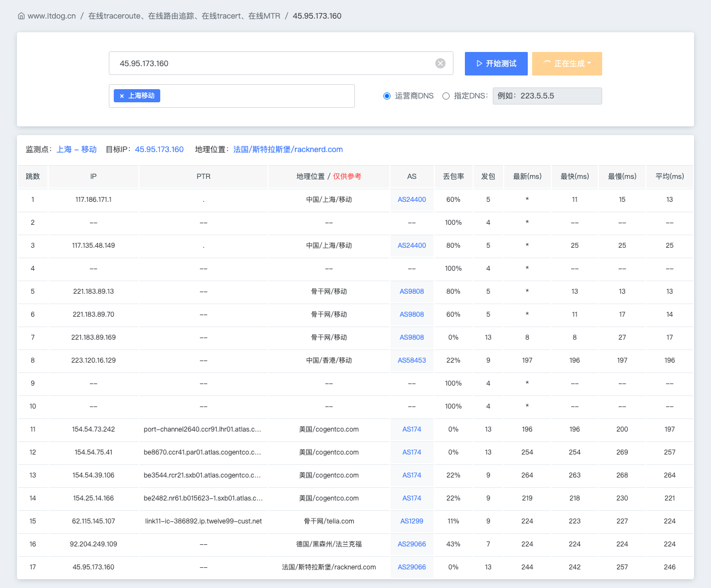Open AS9808 link for 221.183.89.169
The image size is (711, 588).
coord(412,337)
